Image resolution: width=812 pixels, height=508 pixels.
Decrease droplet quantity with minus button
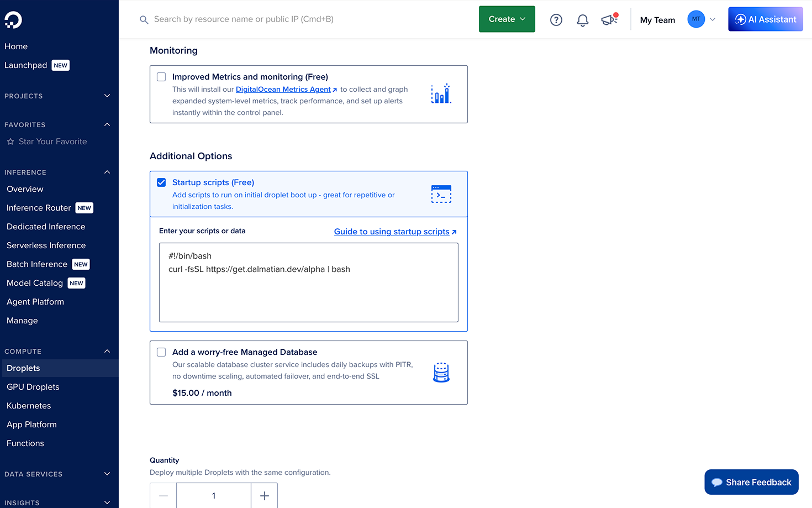tap(163, 496)
